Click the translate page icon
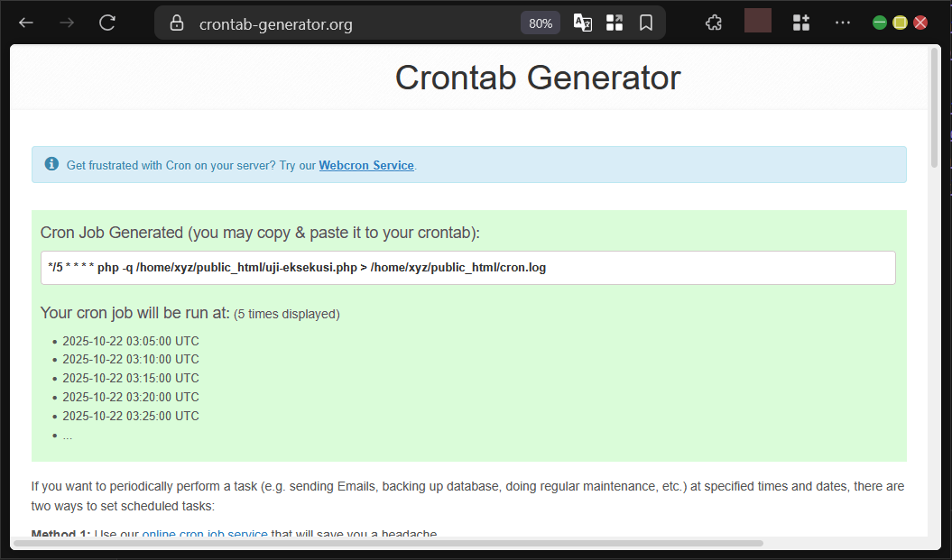 tap(583, 23)
